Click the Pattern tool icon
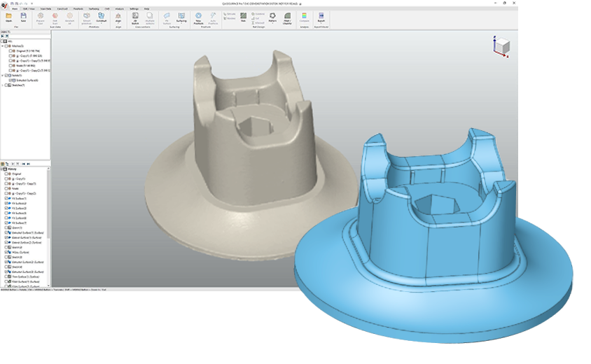The image size is (591, 364). [272, 16]
